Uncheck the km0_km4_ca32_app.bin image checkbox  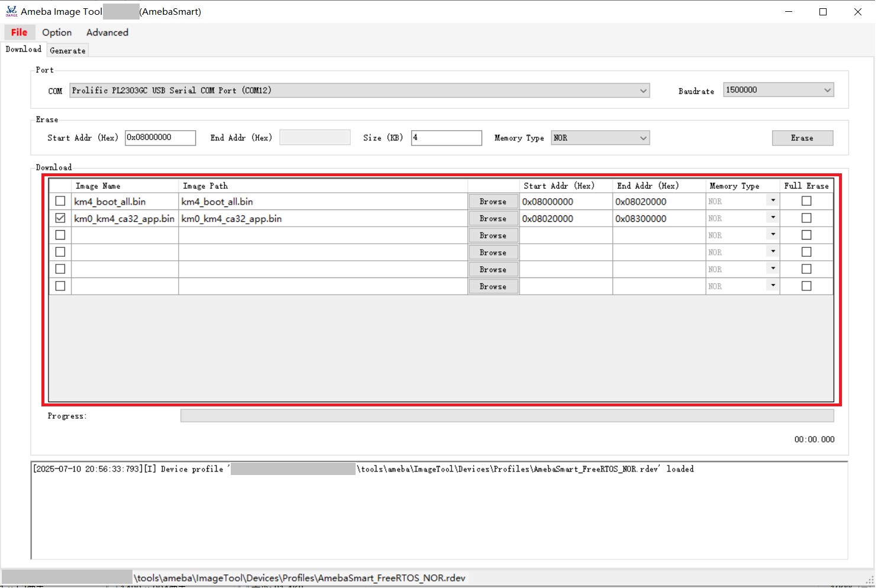pos(60,218)
